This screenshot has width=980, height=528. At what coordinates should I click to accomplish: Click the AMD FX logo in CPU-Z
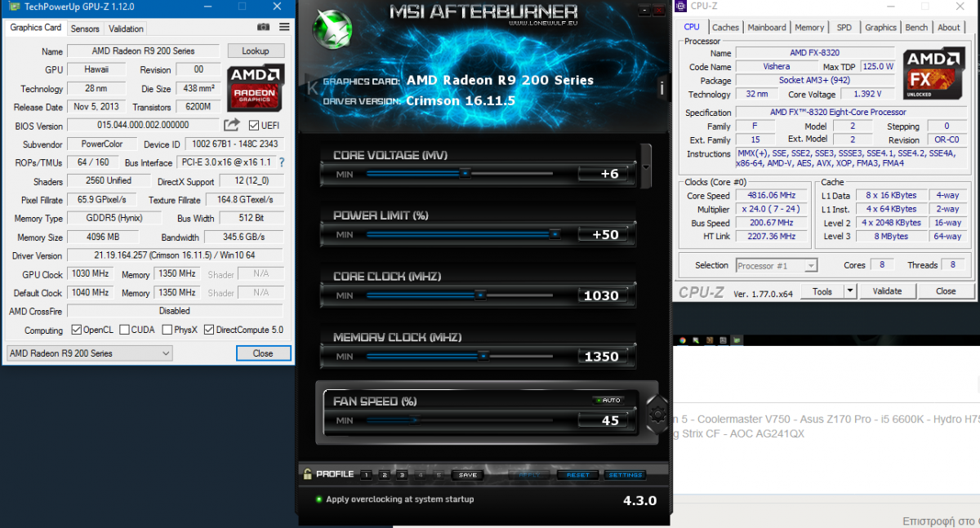936,73
